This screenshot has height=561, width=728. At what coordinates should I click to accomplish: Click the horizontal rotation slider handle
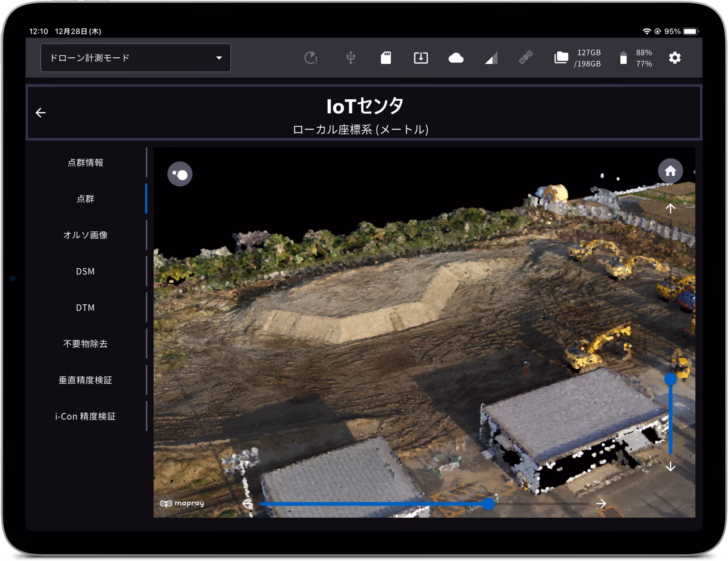pyautogui.click(x=488, y=503)
